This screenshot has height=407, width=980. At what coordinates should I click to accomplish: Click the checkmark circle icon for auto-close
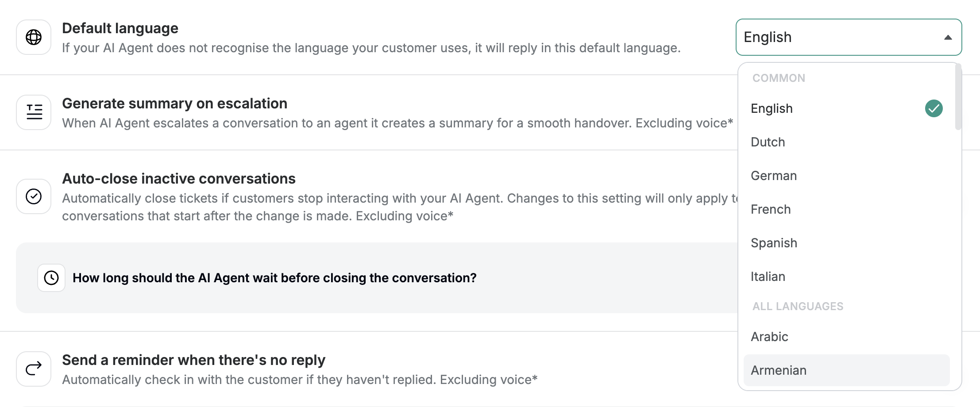click(x=34, y=196)
